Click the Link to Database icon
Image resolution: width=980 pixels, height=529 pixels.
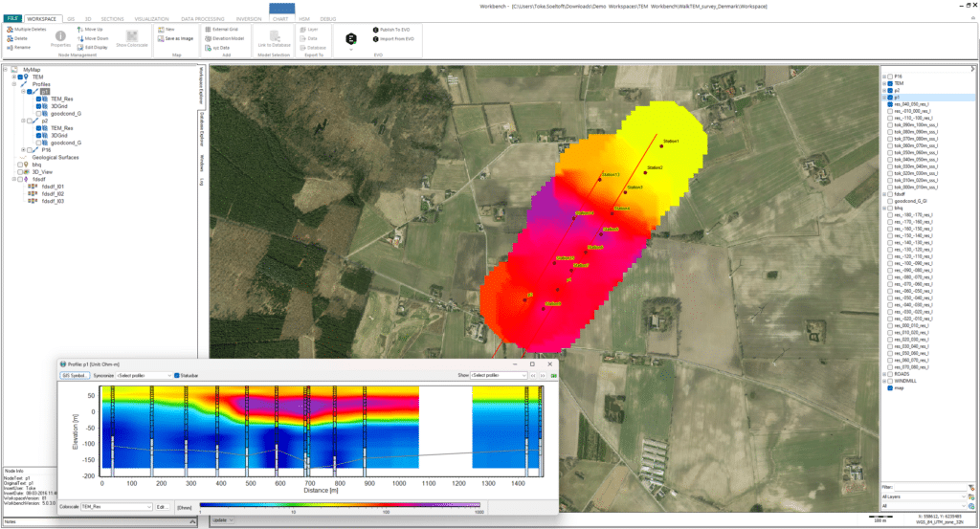276,36
